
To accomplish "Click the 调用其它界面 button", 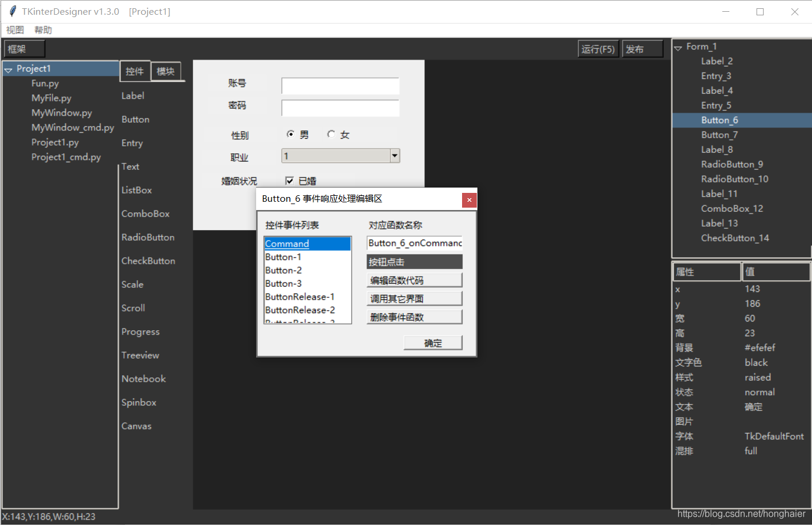I will tap(414, 298).
